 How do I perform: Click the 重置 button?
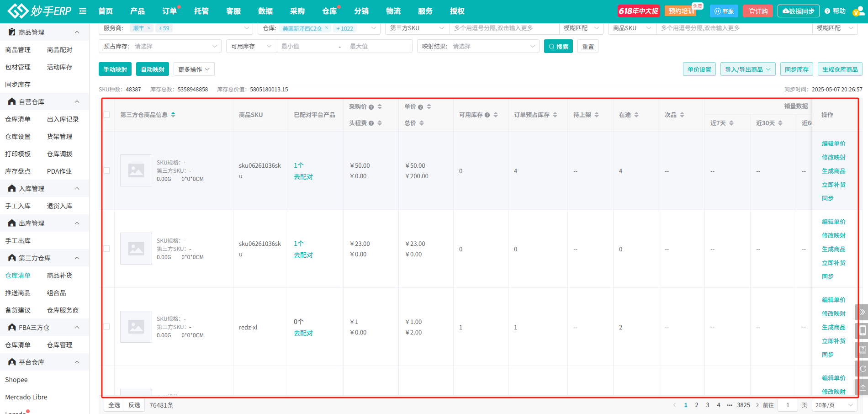click(x=588, y=46)
